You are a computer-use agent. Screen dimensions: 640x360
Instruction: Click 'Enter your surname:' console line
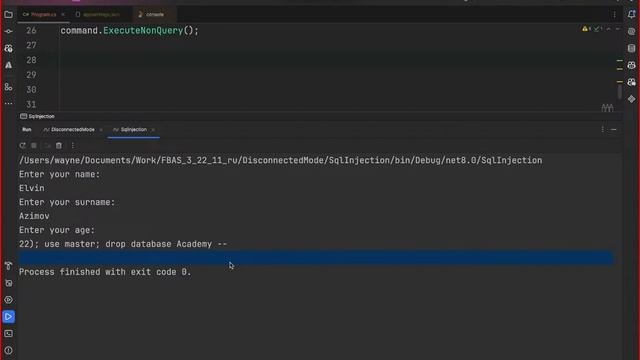point(67,202)
